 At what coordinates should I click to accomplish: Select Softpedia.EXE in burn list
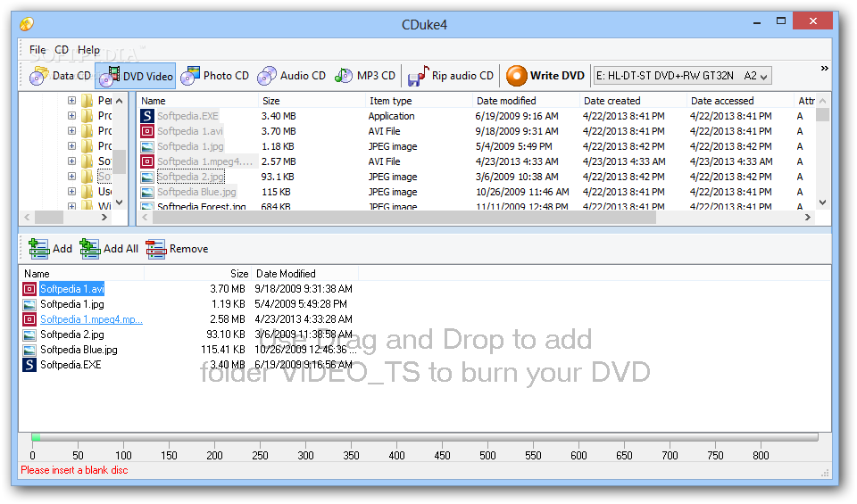[x=71, y=366]
